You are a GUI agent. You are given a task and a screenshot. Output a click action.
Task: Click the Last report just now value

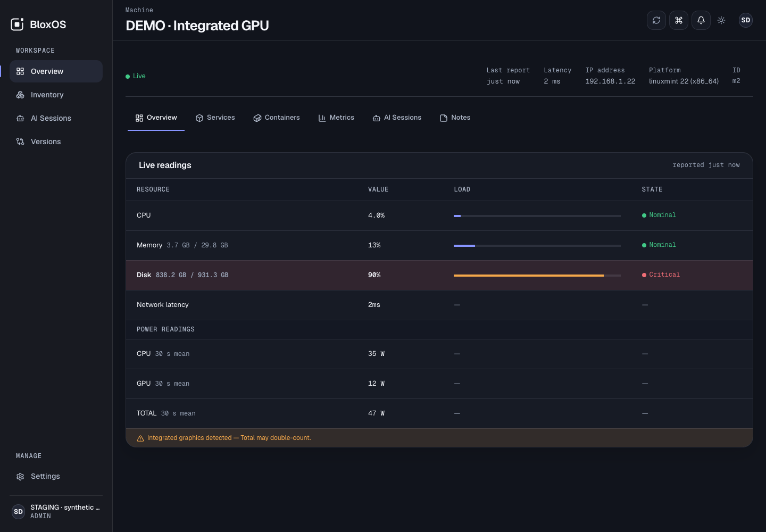click(x=503, y=81)
